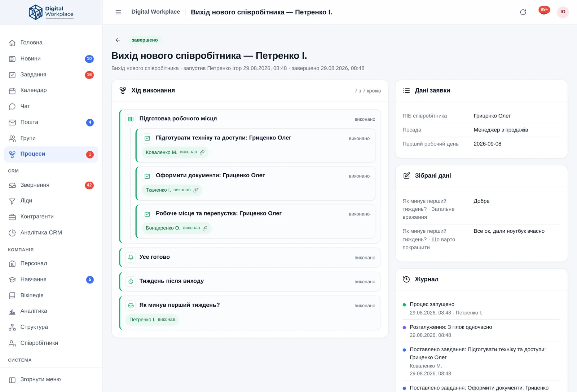Open Ліди in sidebar
The width and height of the screenshot is (577, 392).
(x=51, y=201)
